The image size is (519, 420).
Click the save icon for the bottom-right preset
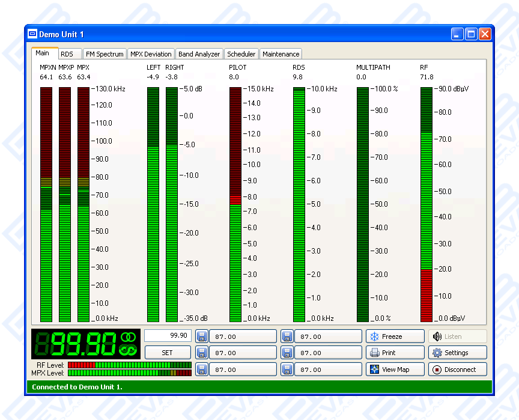point(287,369)
